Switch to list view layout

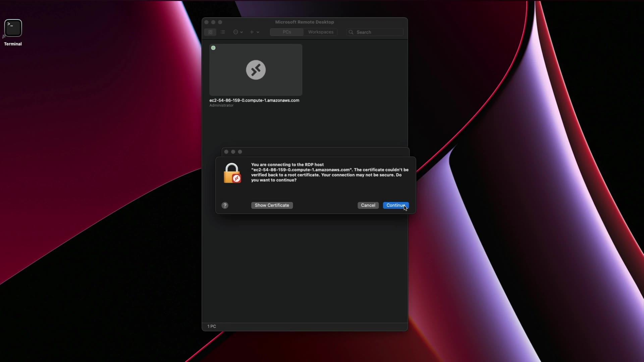coord(223,32)
